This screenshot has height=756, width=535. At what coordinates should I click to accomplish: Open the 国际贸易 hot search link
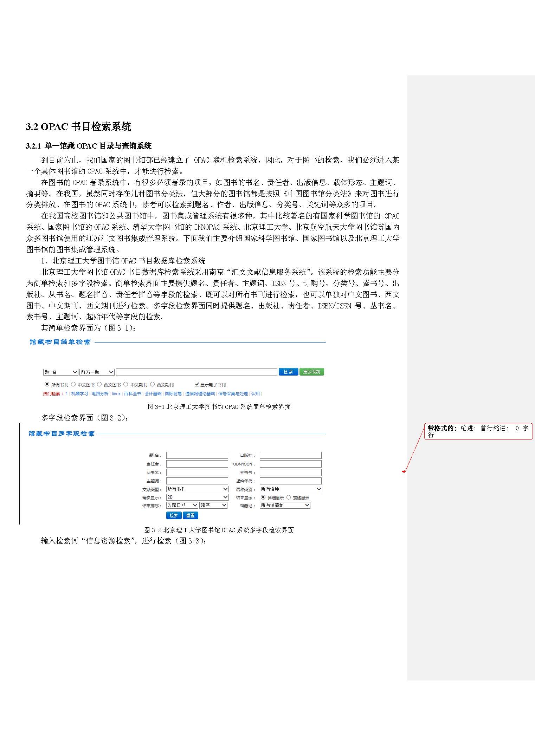pos(173,394)
